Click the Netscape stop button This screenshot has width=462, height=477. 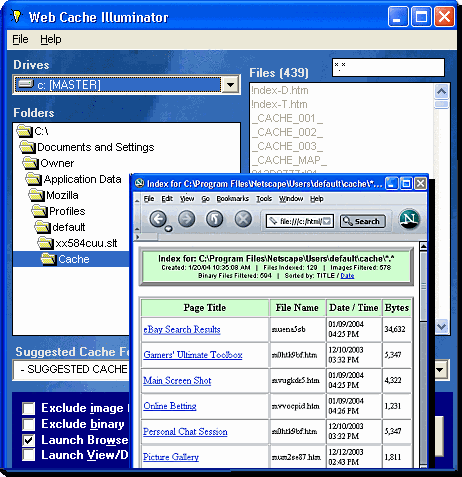point(243,219)
